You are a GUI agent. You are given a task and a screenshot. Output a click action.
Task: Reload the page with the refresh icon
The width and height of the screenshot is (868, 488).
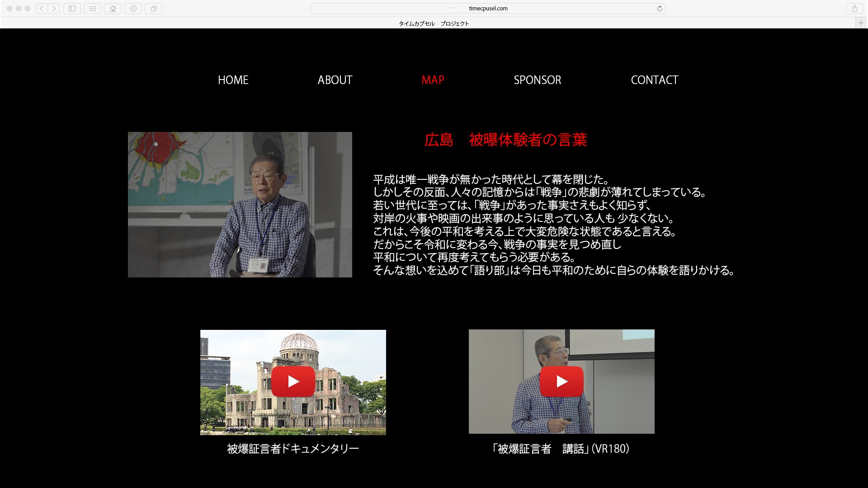tap(659, 9)
